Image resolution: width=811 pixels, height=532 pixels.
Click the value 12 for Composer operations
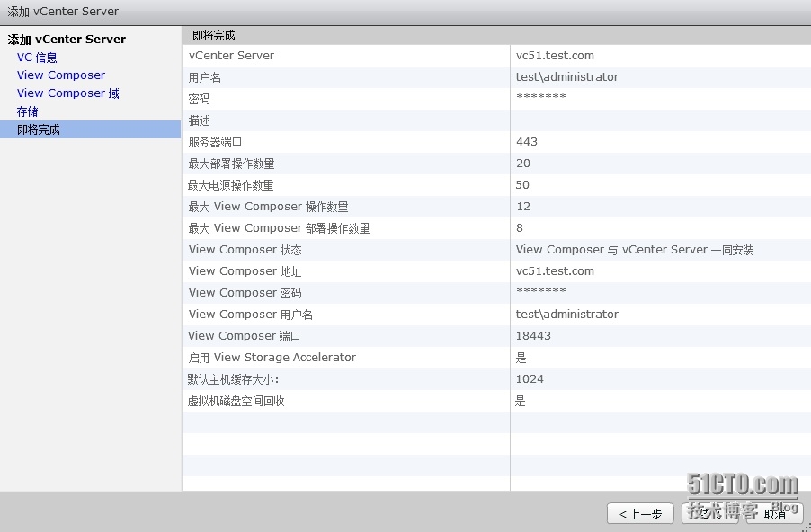point(523,207)
